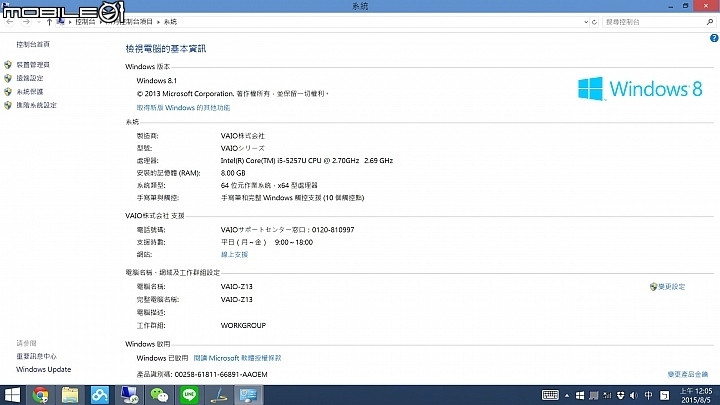The height and width of the screenshot is (405, 720).
Task: Open System protection (系統保護) link
Action: pos(30,92)
